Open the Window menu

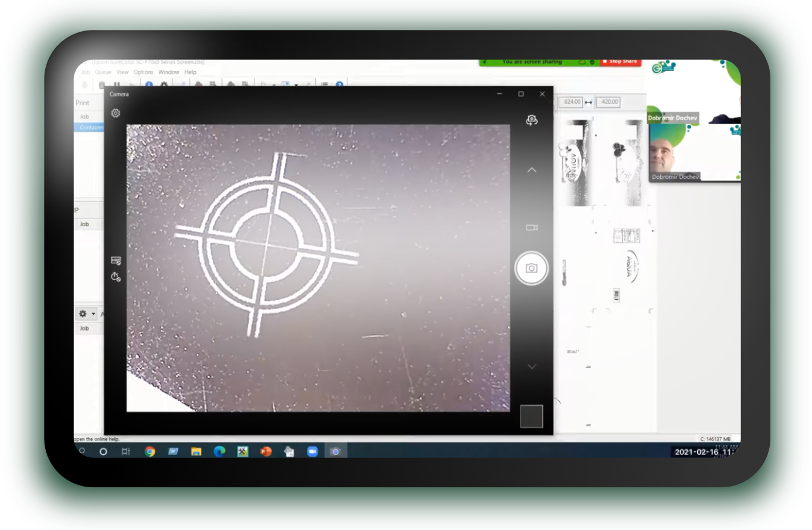(x=168, y=72)
